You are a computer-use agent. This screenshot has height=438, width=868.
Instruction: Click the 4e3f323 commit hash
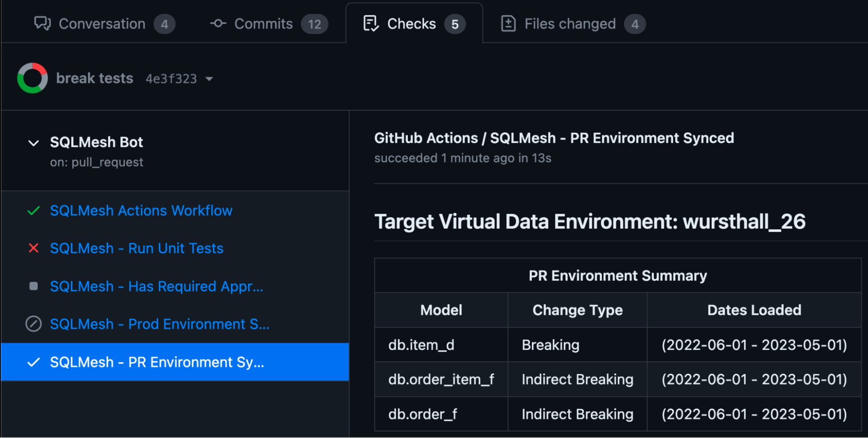pos(172,79)
